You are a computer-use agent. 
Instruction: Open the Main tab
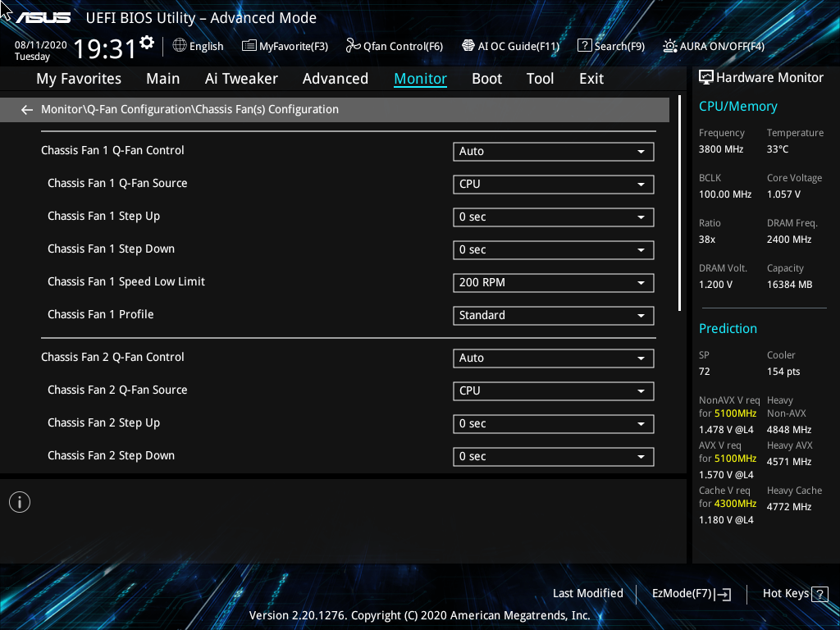point(163,79)
